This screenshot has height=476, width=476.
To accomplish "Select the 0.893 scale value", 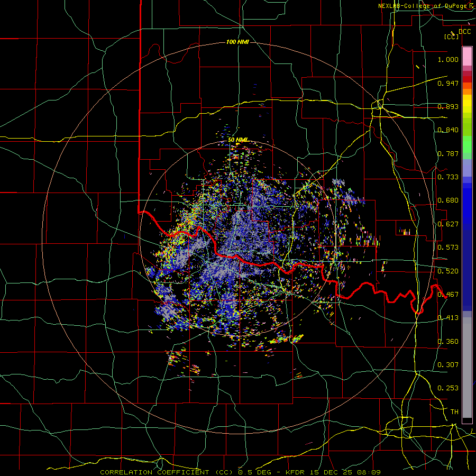I will pyautogui.click(x=448, y=106).
